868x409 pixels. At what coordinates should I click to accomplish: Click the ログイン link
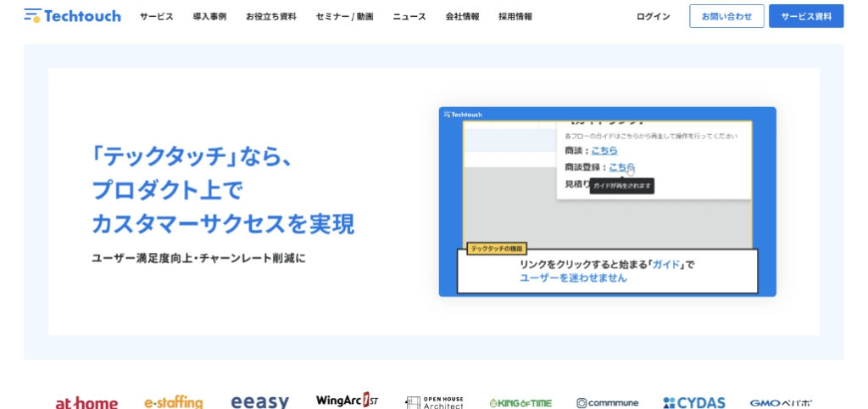coord(654,17)
